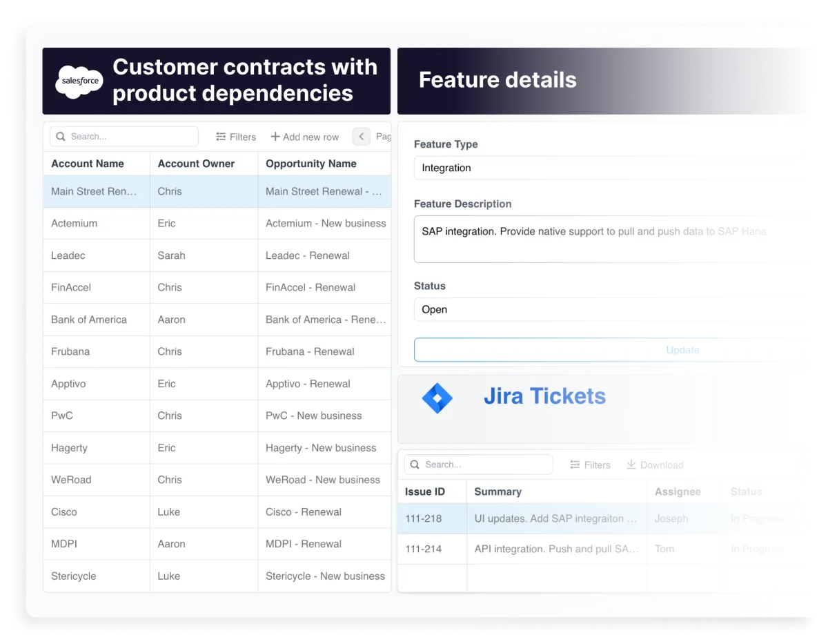Click the Salesforce cloud logo
Screen dimensions: 828x644
click(79, 81)
